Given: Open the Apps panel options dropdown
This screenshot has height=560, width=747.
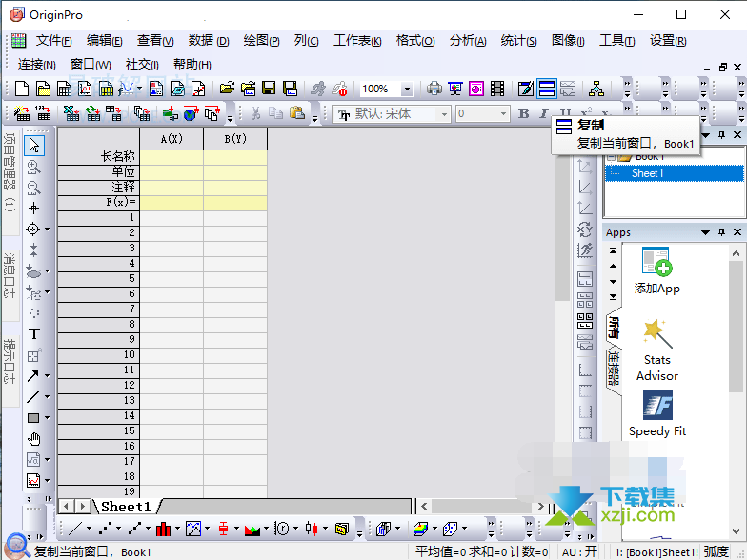Looking at the screenshot, I should 705,232.
